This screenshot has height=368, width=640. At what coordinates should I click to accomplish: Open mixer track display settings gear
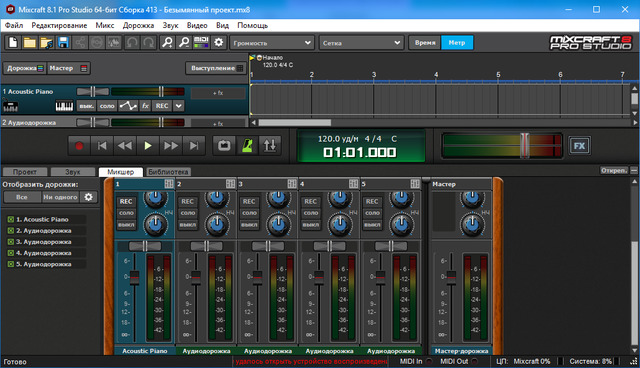[x=89, y=197]
